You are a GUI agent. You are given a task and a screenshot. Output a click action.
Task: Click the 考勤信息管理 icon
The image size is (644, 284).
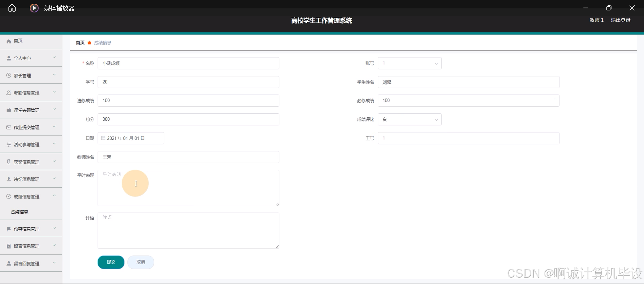9,93
